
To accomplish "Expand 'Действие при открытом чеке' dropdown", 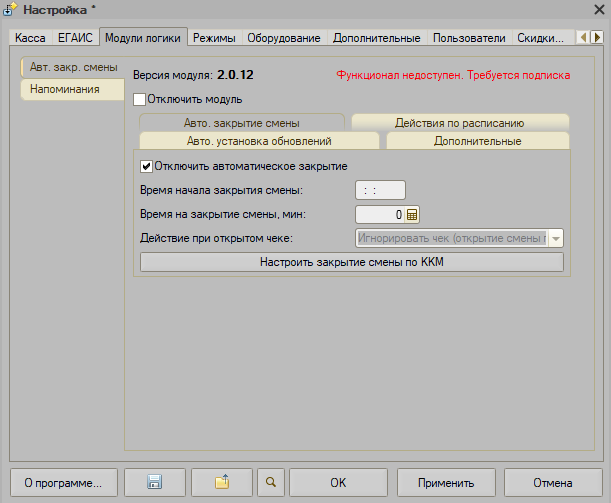I will 556,238.
